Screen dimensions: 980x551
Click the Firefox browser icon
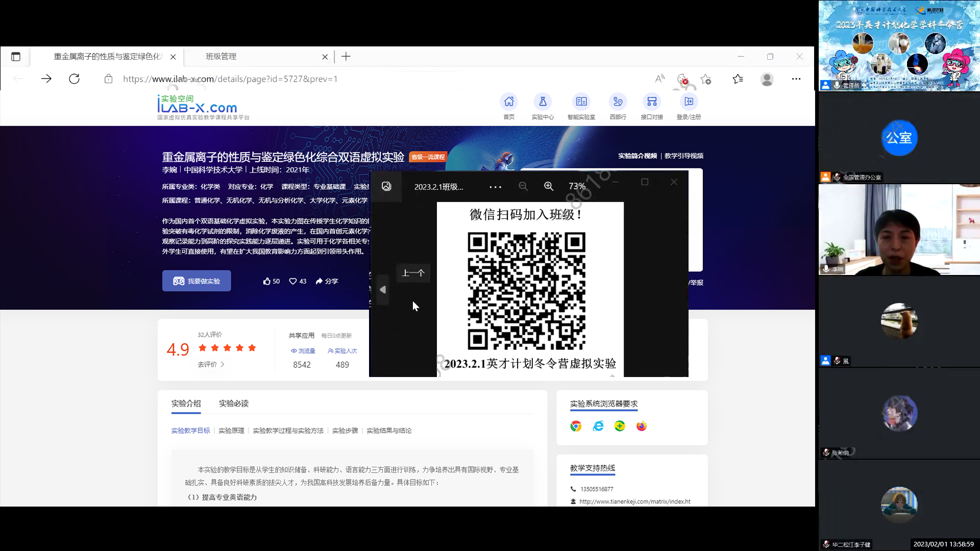point(642,426)
